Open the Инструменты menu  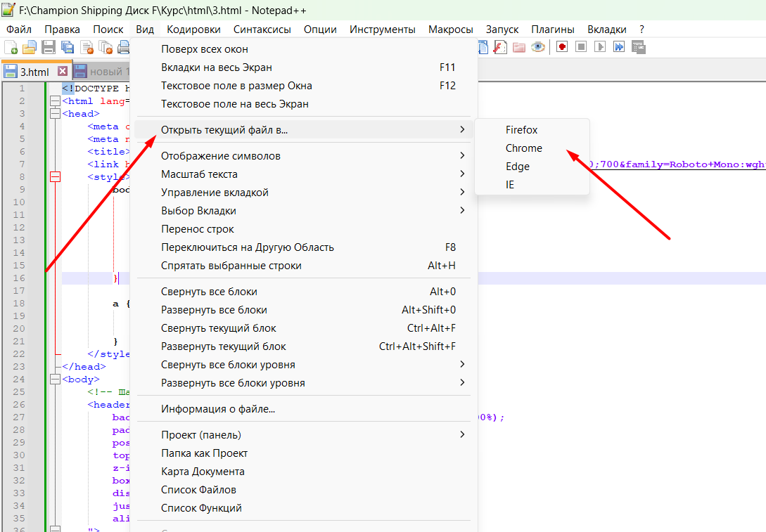(383, 30)
